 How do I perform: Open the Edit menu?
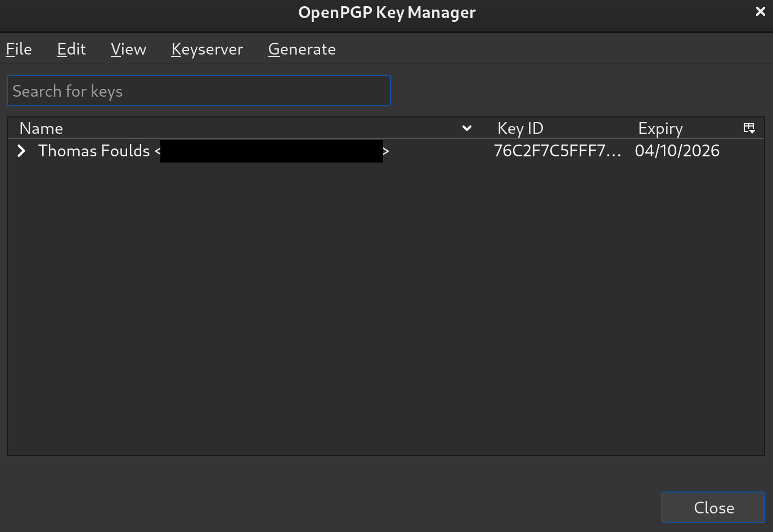pyautogui.click(x=71, y=49)
